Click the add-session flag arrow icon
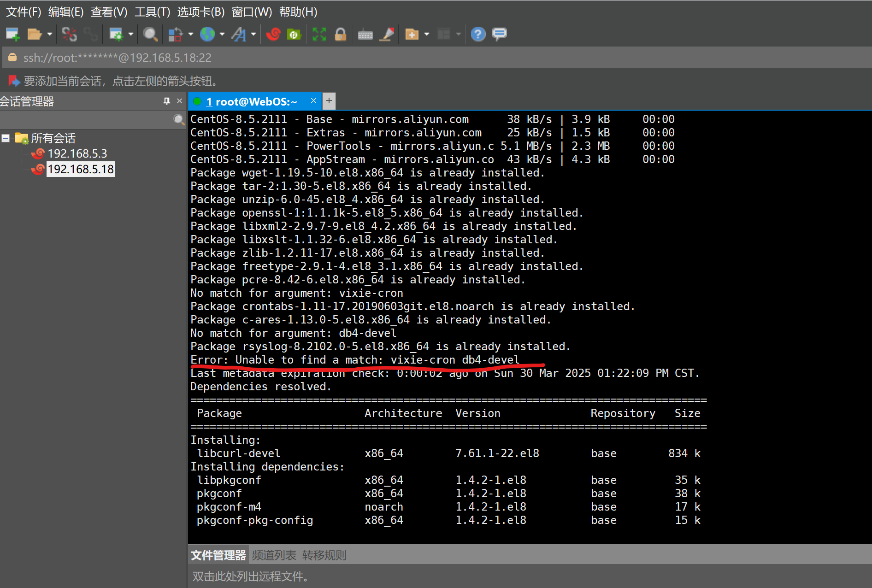The image size is (872, 588). [x=14, y=81]
